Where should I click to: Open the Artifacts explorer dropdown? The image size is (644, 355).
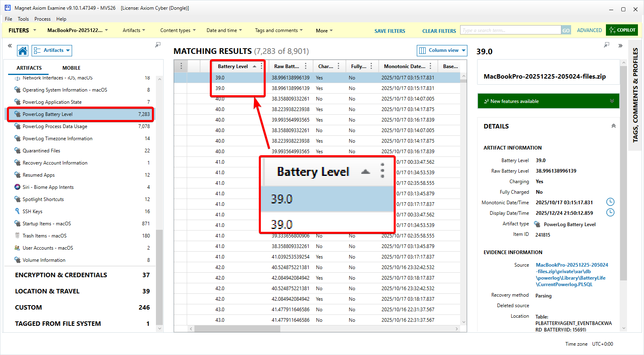coord(52,51)
